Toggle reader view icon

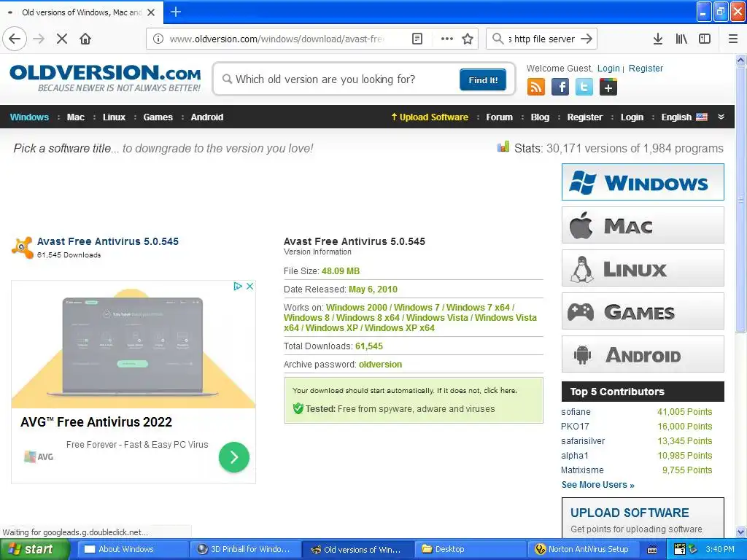tap(417, 39)
